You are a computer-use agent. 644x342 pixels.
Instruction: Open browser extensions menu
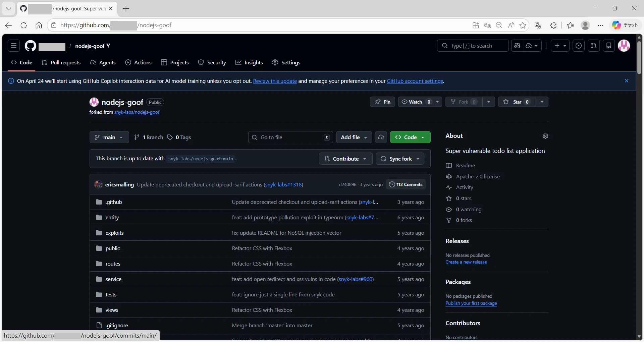point(553,25)
